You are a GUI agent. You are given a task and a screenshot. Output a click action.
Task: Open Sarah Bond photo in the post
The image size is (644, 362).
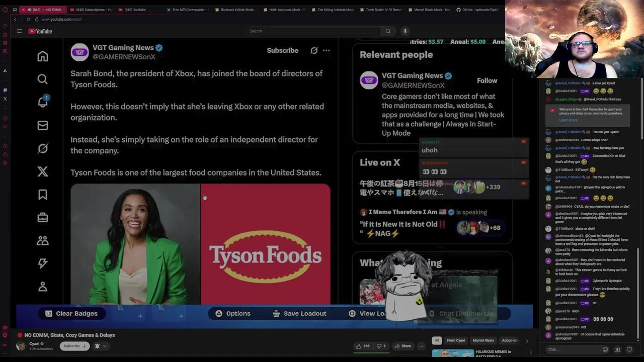(135, 244)
